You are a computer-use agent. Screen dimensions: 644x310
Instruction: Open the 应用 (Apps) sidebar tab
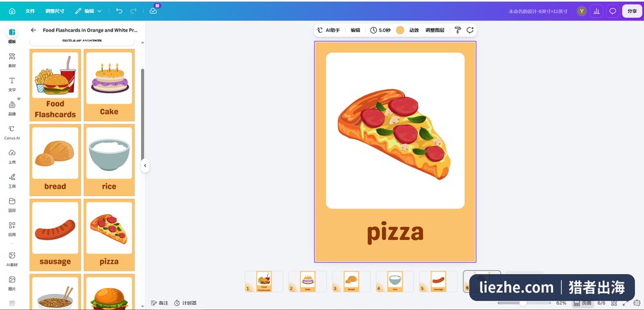coord(12,229)
